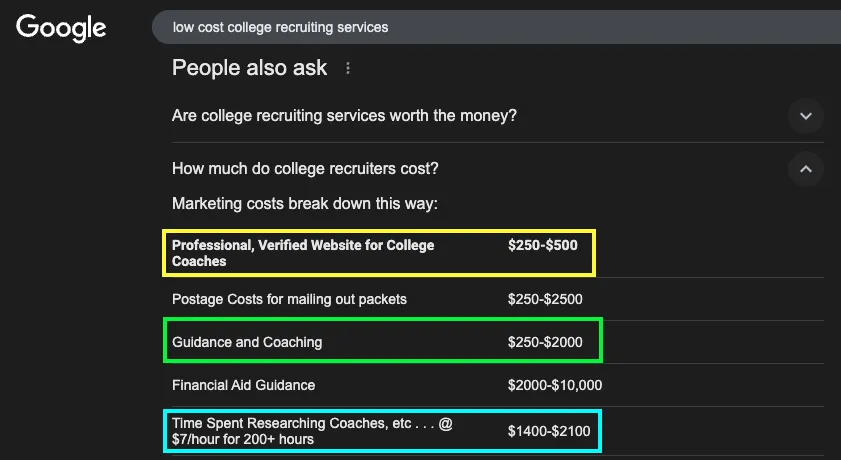The image size is (841, 460).
Task: Click the People also ask heading
Action: coord(249,68)
